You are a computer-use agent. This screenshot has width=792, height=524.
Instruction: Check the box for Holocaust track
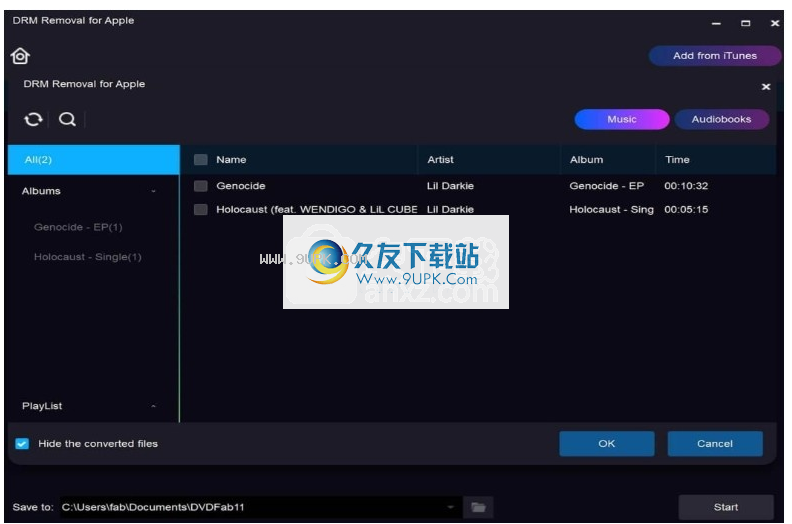pyautogui.click(x=201, y=209)
